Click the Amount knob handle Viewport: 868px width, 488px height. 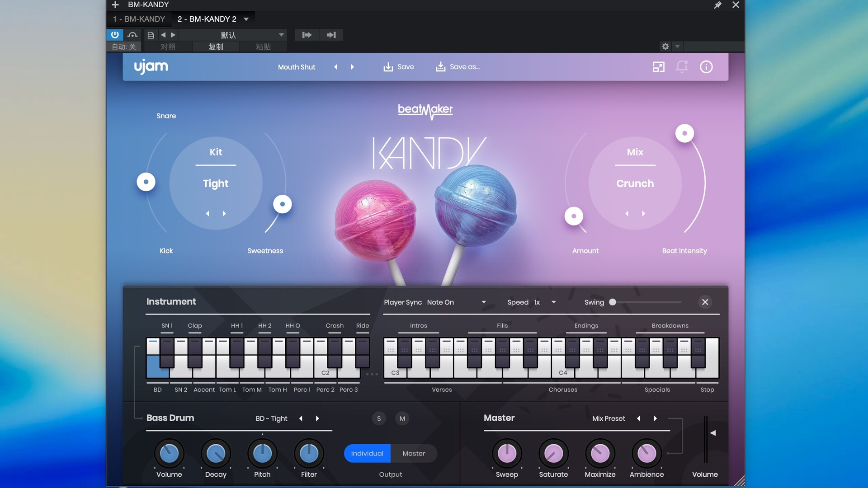click(x=574, y=216)
